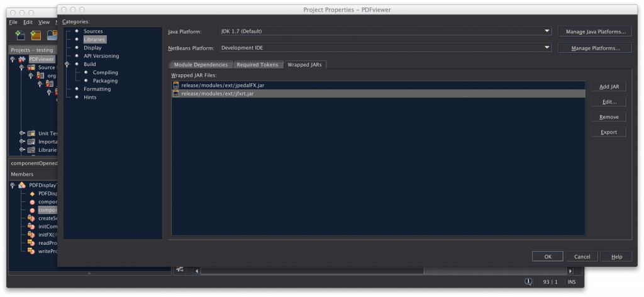Click the PDFviewer project icon

(x=23, y=59)
